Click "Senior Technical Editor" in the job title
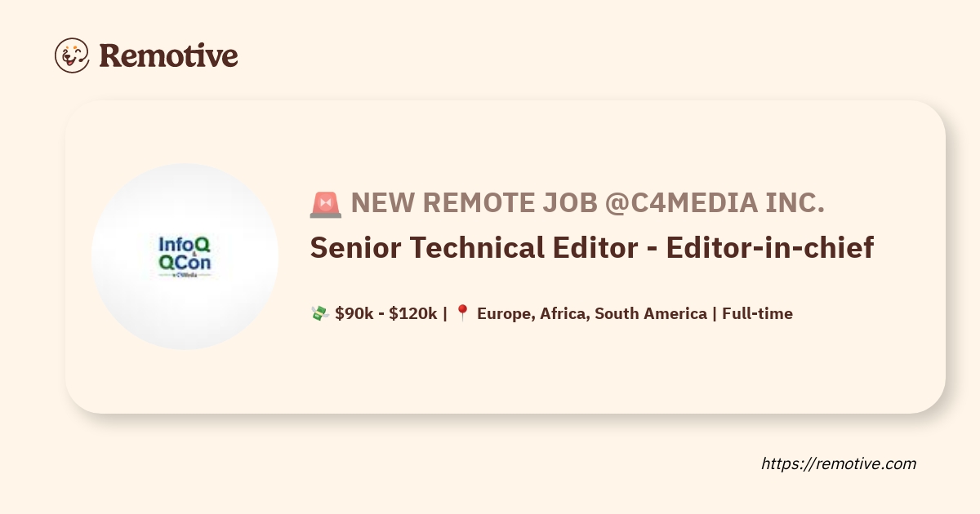This screenshot has width=980, height=514. point(472,248)
